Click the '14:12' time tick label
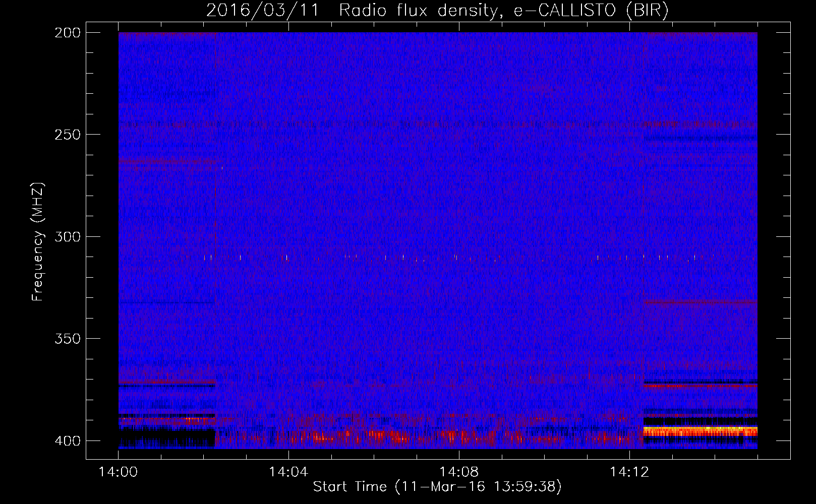The image size is (816, 504). (x=629, y=472)
